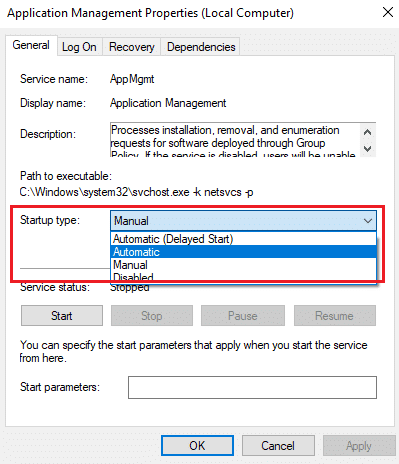Click the Path to executable label
This screenshot has height=464, width=399.
pos(66,176)
